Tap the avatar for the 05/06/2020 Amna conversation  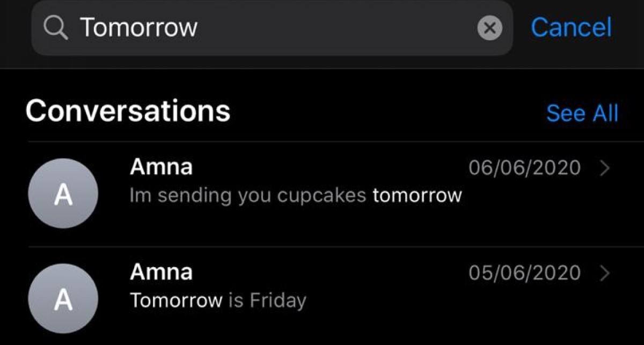point(63,299)
